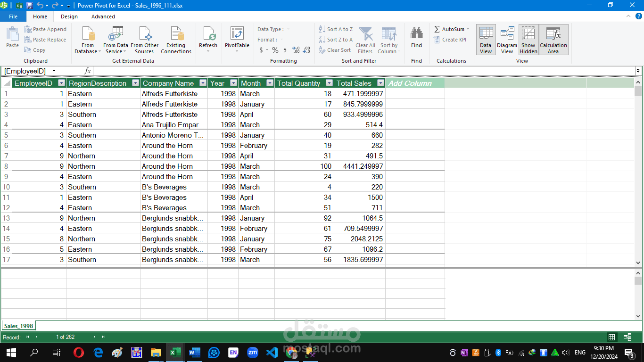Click the Save icon in title bar

(x=29, y=6)
